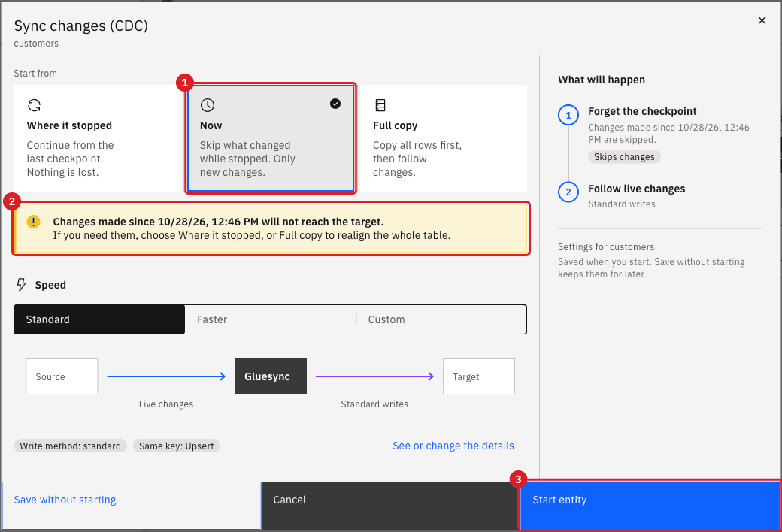Click step 2 circle in What will happen

click(x=568, y=192)
